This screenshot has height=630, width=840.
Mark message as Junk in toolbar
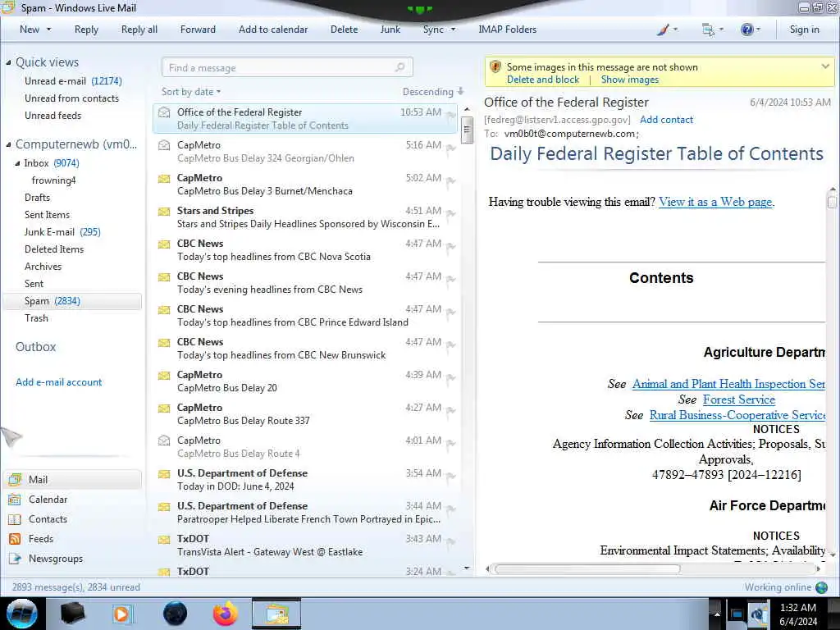390,30
